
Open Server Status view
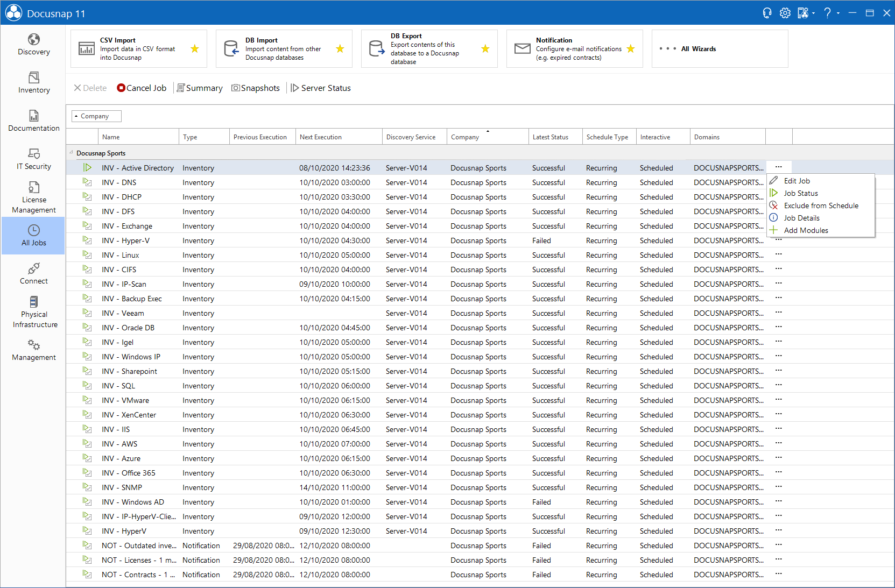coord(321,88)
